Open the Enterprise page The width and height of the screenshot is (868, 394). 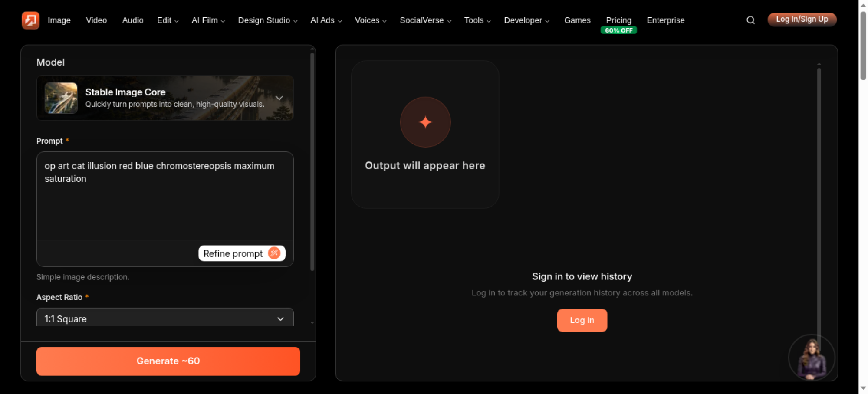666,20
